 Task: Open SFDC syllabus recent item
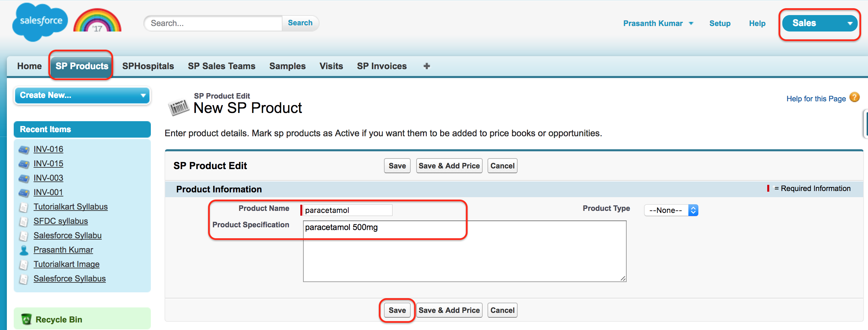point(61,221)
